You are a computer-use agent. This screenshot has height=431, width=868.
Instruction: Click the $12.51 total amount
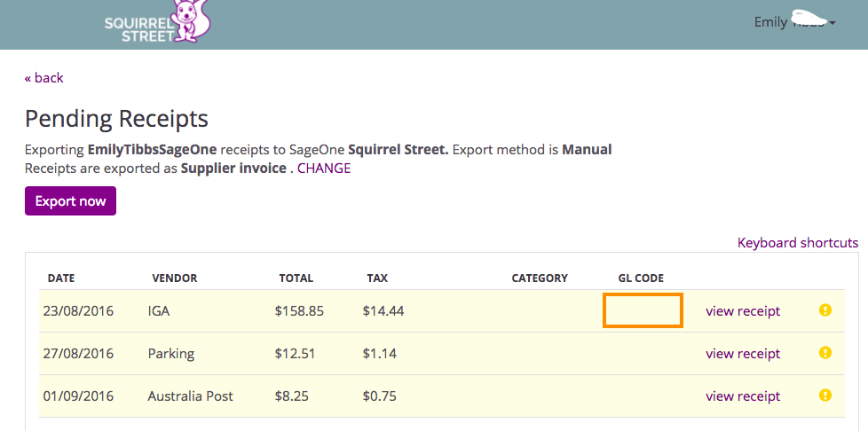295,354
